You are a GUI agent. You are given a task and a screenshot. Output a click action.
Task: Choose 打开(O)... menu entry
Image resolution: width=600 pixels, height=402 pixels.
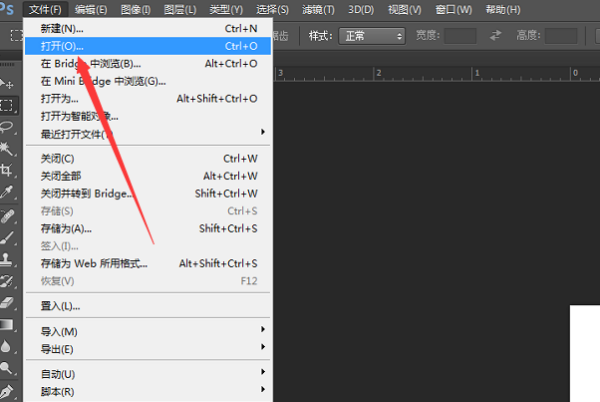[148, 46]
